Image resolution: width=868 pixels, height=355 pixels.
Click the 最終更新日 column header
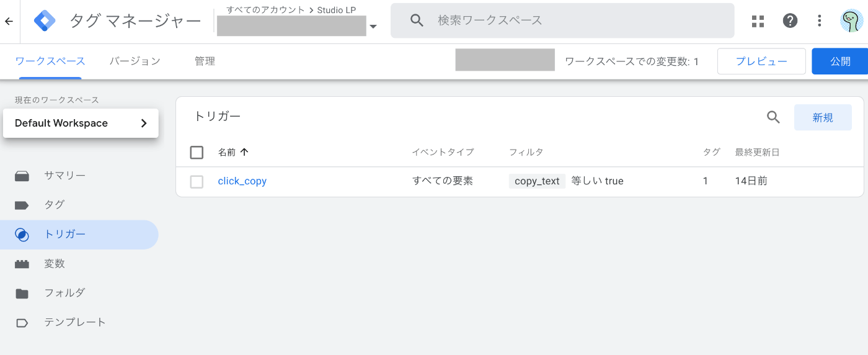tap(757, 152)
